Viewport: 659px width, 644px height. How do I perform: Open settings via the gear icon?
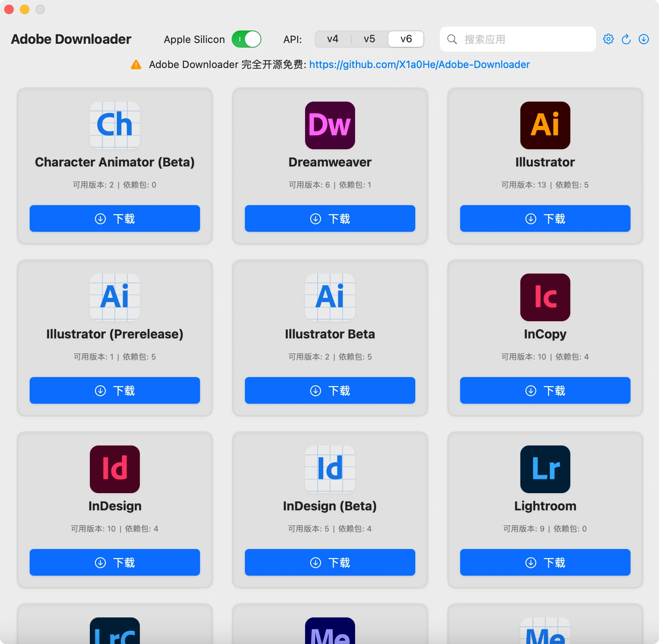click(x=609, y=39)
